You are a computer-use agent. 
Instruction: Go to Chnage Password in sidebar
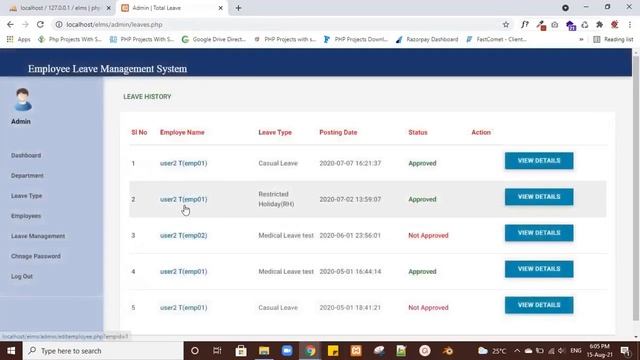coord(36,256)
